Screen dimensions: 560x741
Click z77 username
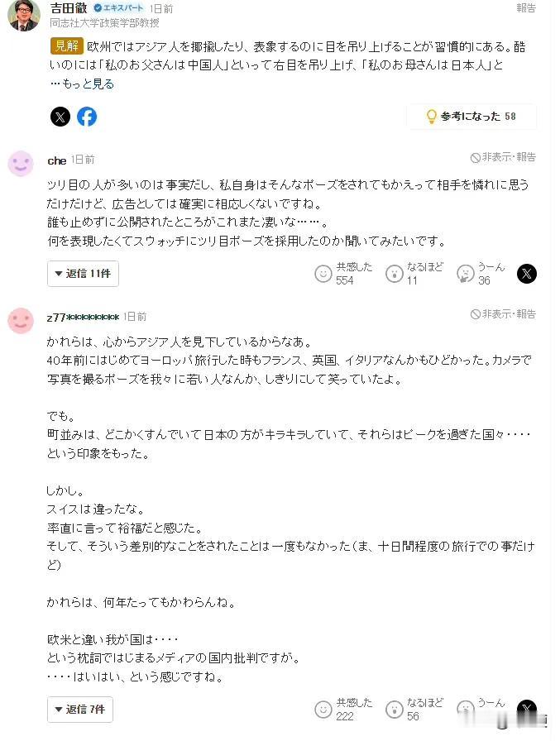(x=84, y=317)
